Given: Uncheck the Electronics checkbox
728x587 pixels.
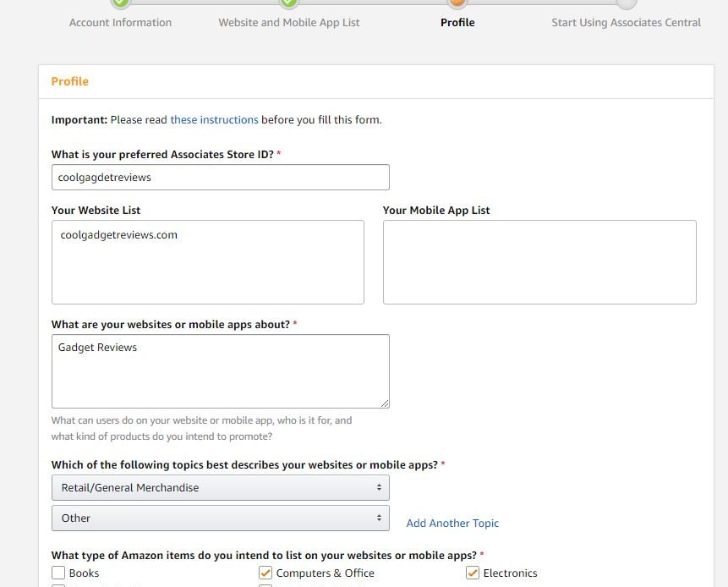Looking at the screenshot, I should [472, 573].
